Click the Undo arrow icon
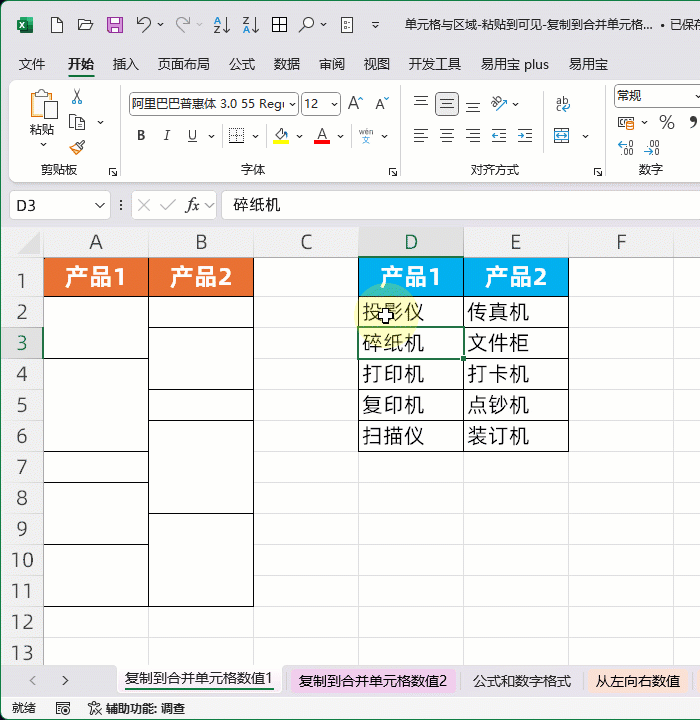700x720 pixels. (144, 25)
